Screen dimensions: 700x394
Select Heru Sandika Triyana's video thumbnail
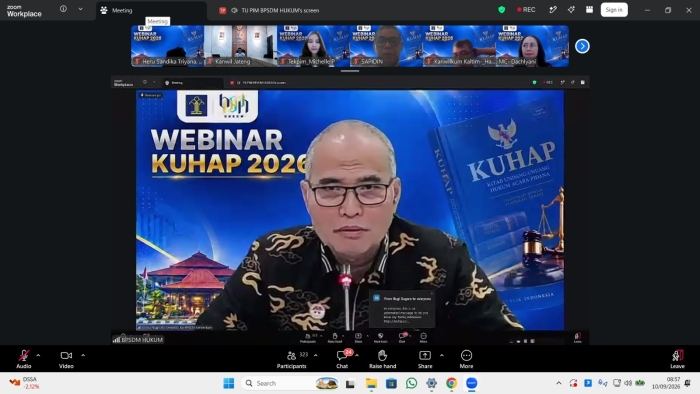click(x=167, y=46)
